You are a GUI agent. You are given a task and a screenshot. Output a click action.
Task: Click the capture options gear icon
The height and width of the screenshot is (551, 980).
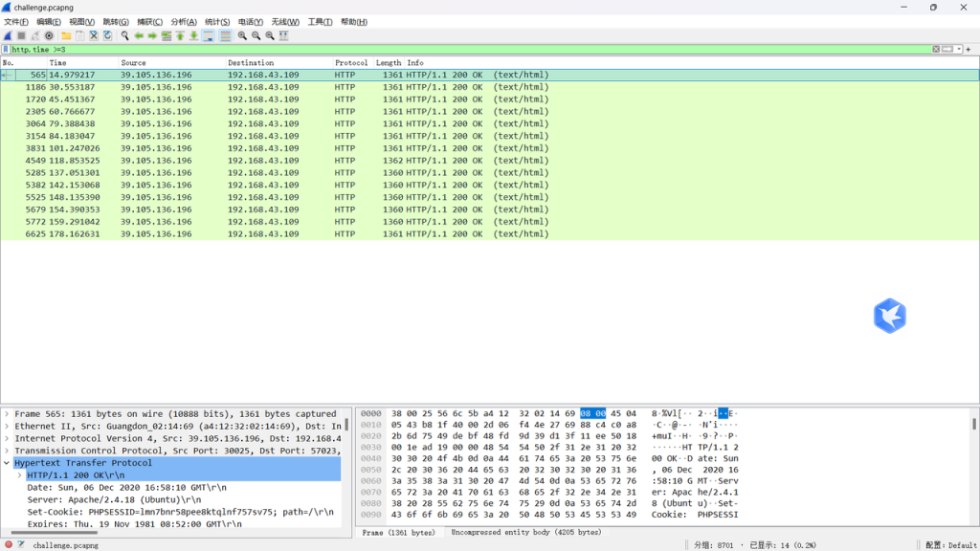[50, 35]
